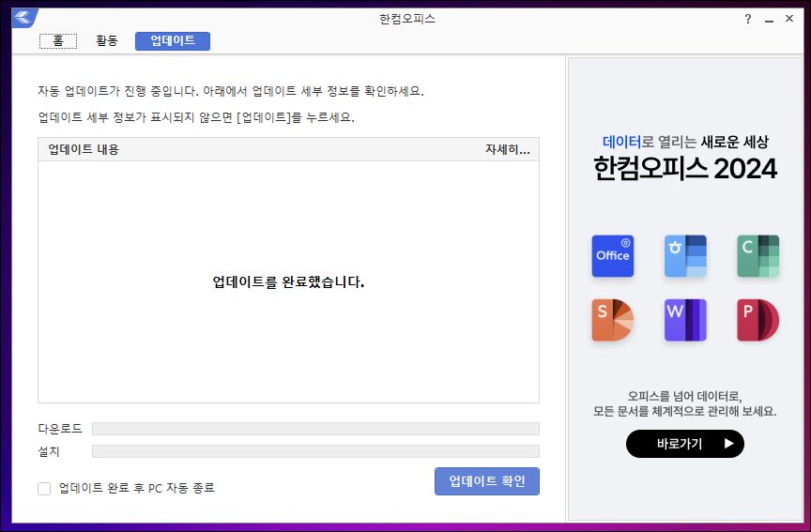811x532 pixels.
Task: Click the 오피스를 넘어 데이터로 caption
Action: [x=685, y=397]
